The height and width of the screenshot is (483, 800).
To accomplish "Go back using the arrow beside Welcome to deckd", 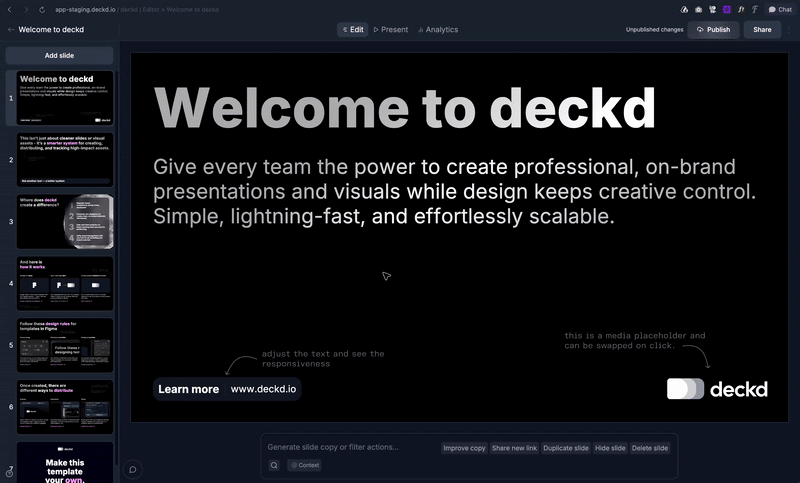I will (11, 30).
